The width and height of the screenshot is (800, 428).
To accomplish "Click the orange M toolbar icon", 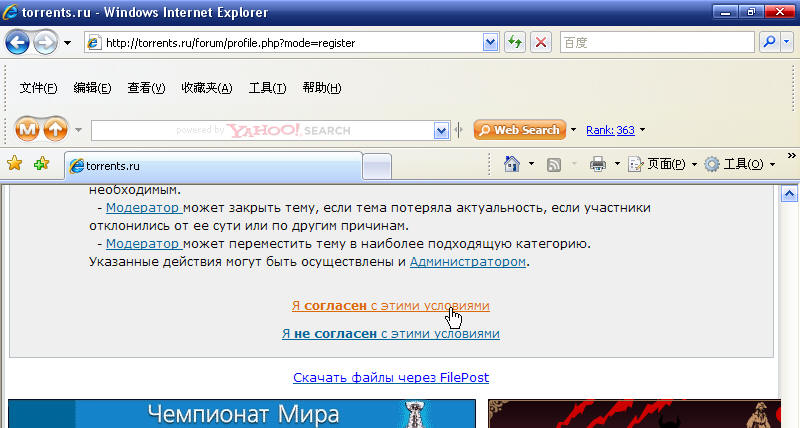I will [28, 130].
